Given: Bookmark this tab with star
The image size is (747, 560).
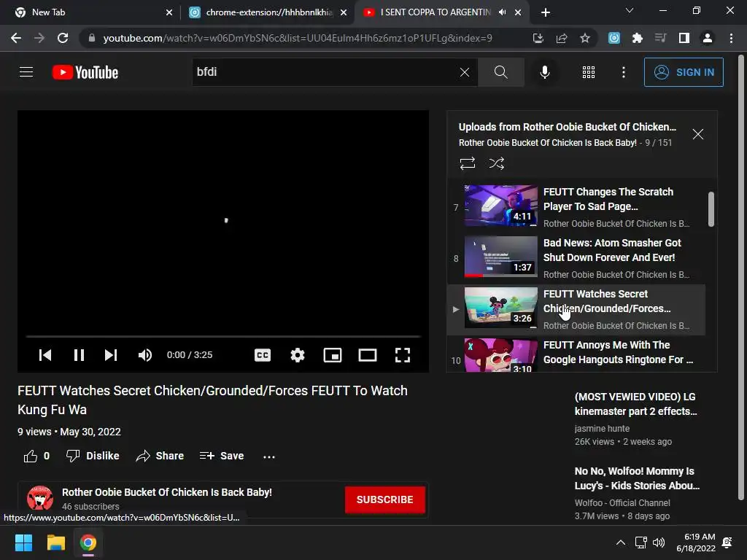Looking at the screenshot, I should (585, 38).
